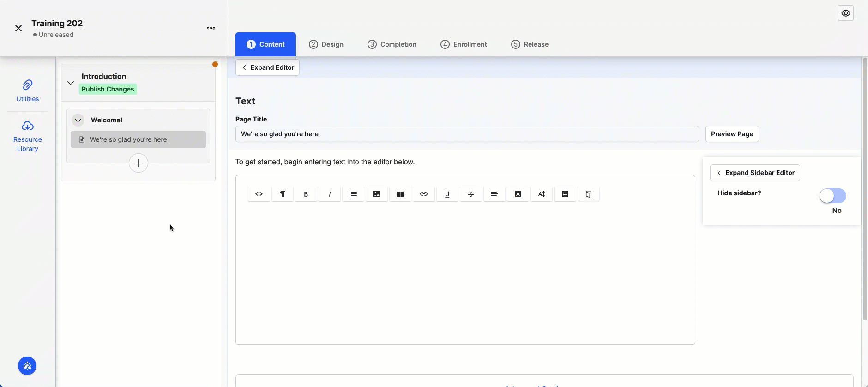Insert a bulleted list
This screenshot has height=387, width=868.
tap(353, 194)
